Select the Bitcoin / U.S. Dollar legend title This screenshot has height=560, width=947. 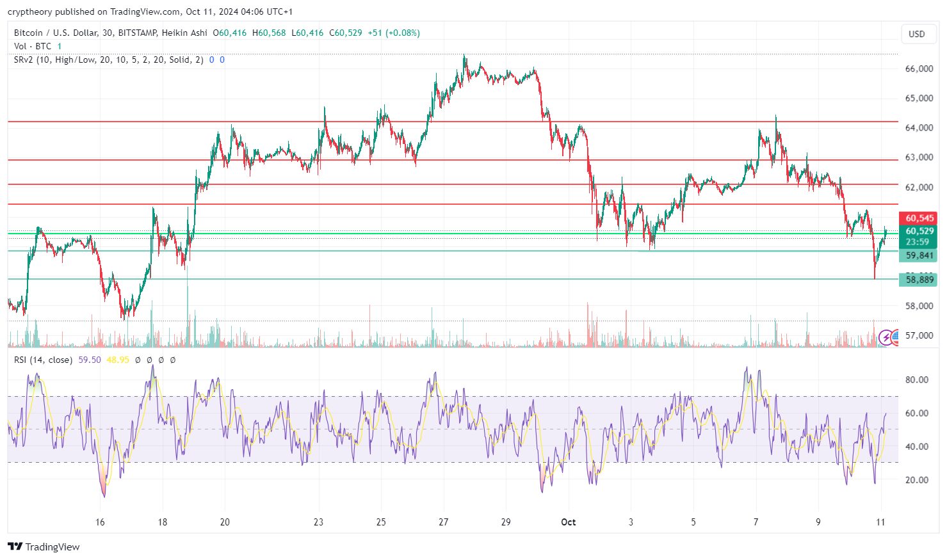point(110,33)
